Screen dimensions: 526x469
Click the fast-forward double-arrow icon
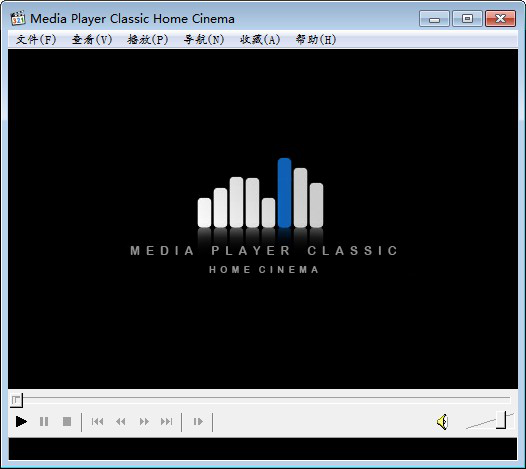tap(144, 421)
